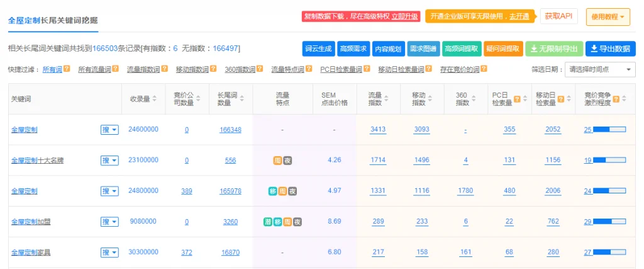Click the 立即升级 link in the red banner

point(405,16)
